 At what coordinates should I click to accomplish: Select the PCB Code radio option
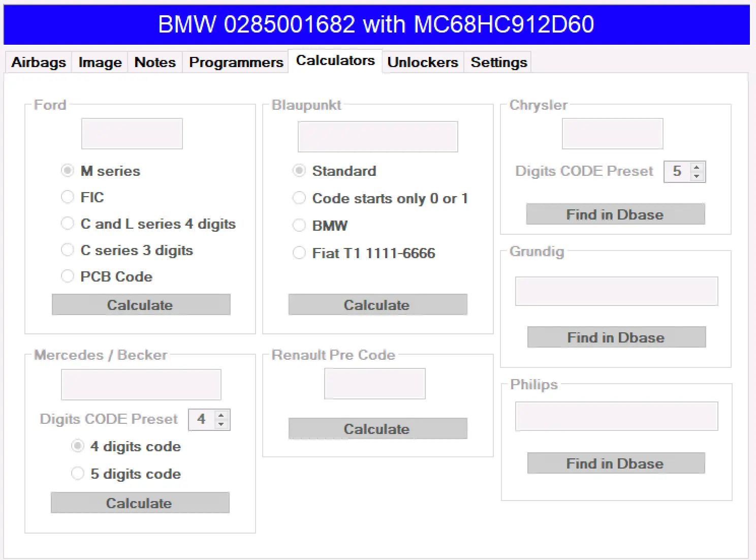68,276
